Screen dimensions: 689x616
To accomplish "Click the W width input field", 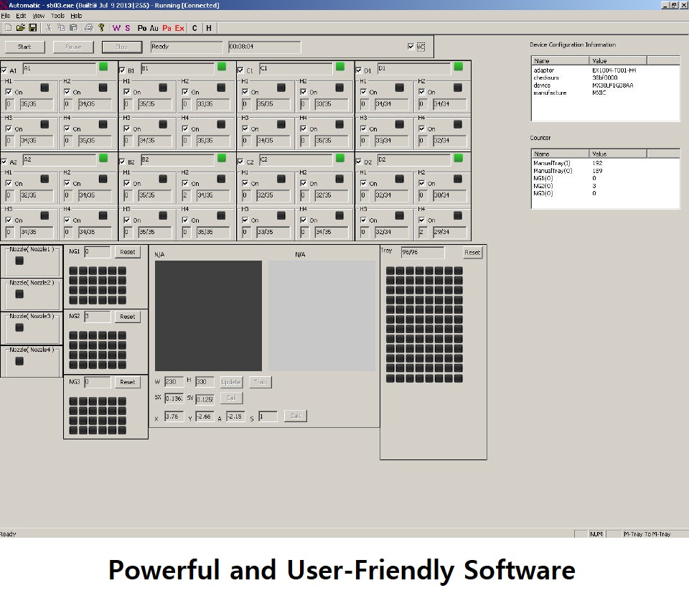I will coord(174,381).
